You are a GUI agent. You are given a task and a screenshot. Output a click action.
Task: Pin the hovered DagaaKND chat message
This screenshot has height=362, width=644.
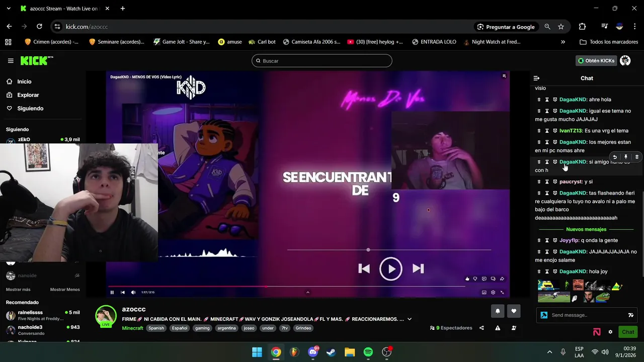coord(626,157)
